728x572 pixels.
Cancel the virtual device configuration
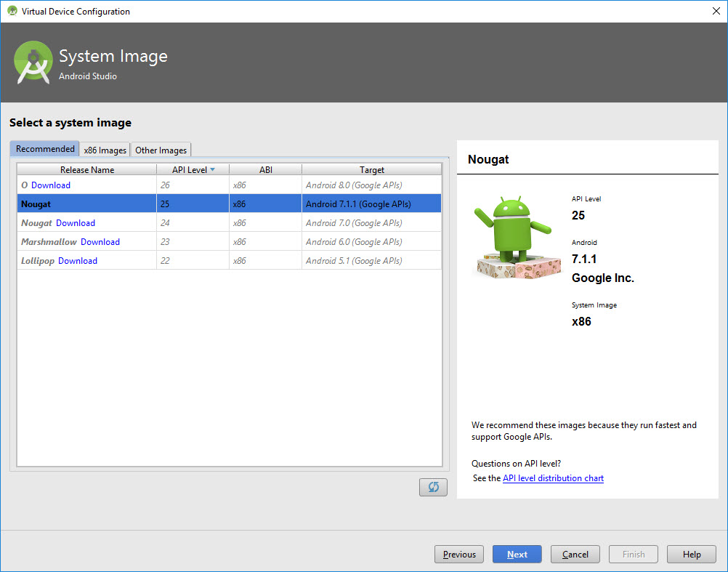pos(575,555)
